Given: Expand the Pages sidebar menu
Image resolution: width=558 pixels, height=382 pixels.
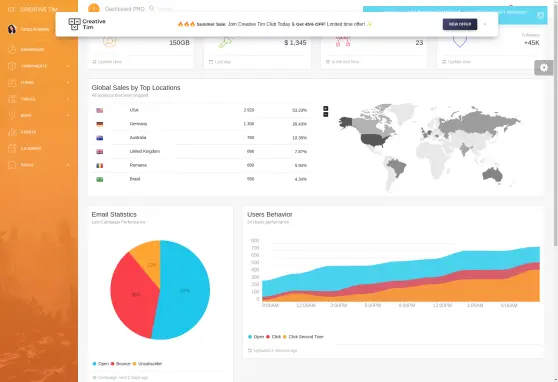Looking at the screenshot, I should pyautogui.click(x=39, y=165).
